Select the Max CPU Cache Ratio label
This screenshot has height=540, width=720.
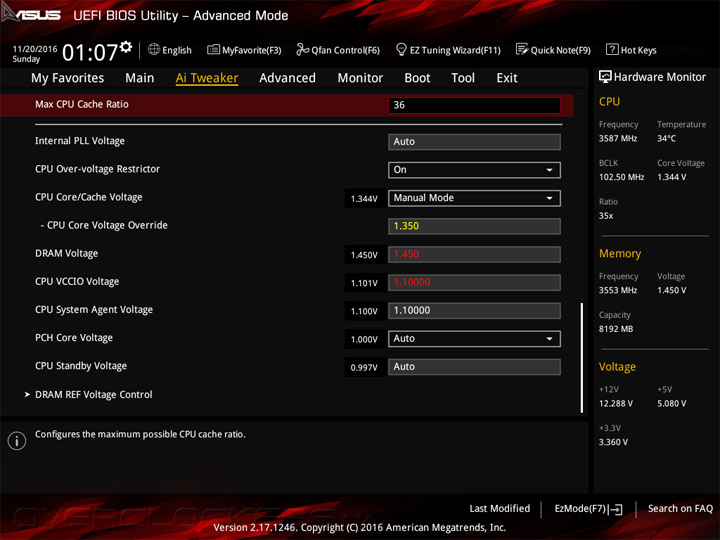82,104
